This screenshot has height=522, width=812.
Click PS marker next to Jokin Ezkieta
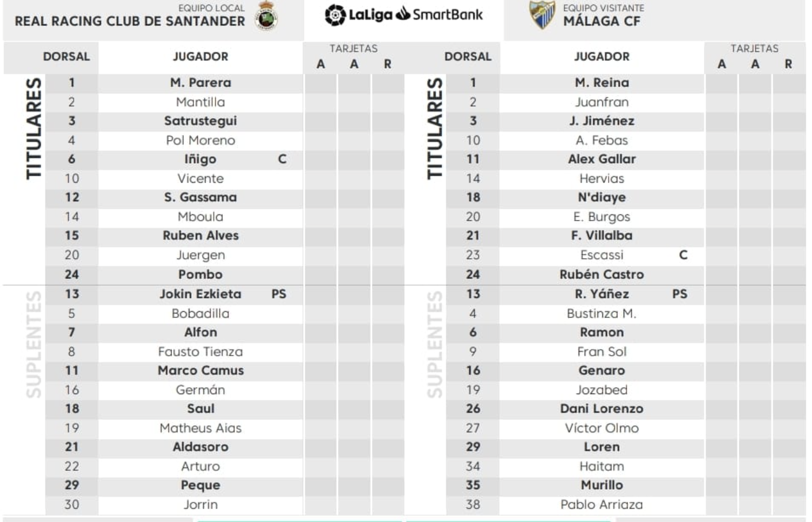click(279, 294)
